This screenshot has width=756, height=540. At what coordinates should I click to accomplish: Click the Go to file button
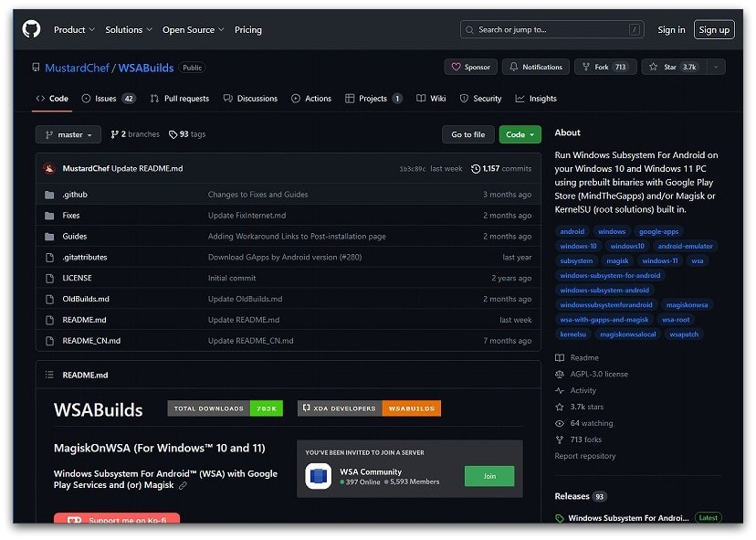467,134
